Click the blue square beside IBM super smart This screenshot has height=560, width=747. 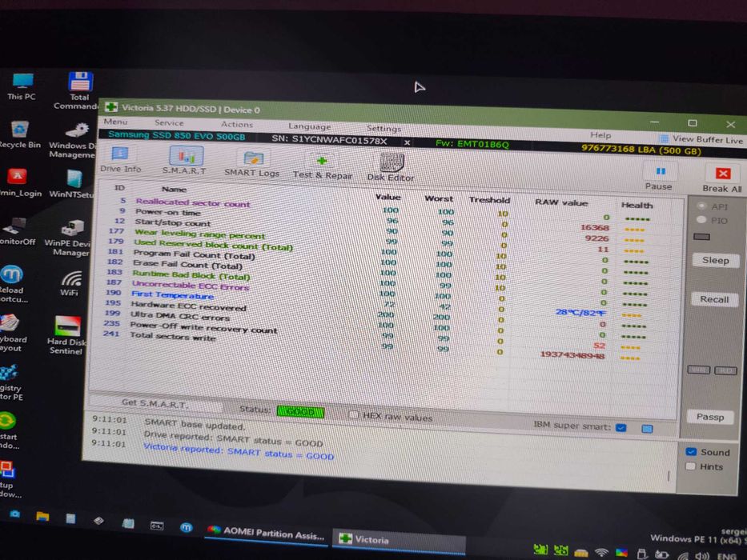point(647,429)
